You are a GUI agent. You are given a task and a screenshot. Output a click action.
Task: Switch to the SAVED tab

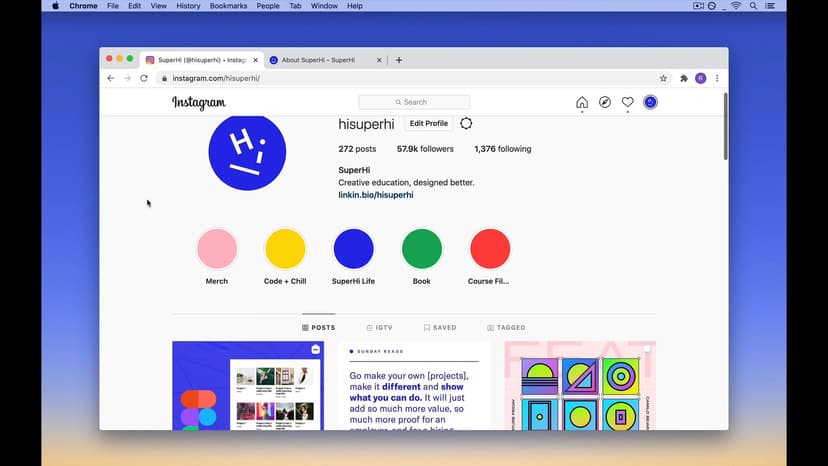(x=440, y=328)
